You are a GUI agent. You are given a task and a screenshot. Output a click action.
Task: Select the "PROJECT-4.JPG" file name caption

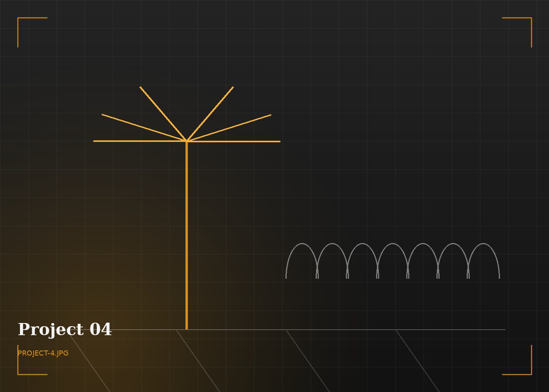coord(43,353)
